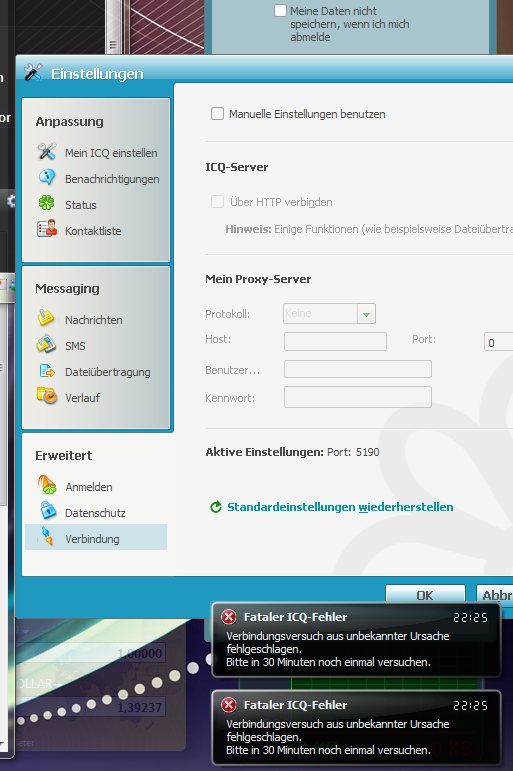Click the upper Fataler ICQ-Fehler notification message
This screenshot has height=771, width=513.
point(356,640)
